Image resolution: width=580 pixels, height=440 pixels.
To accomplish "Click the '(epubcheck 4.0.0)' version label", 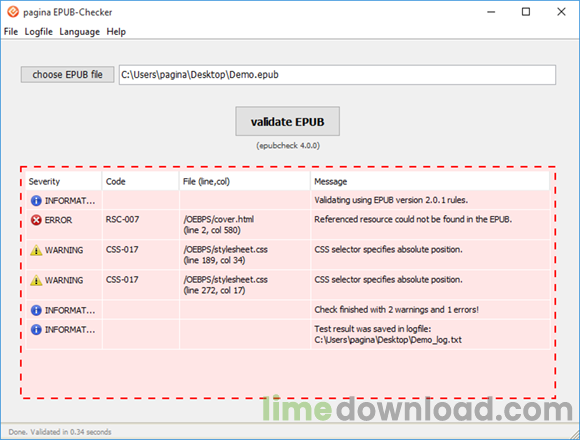I will [x=288, y=146].
